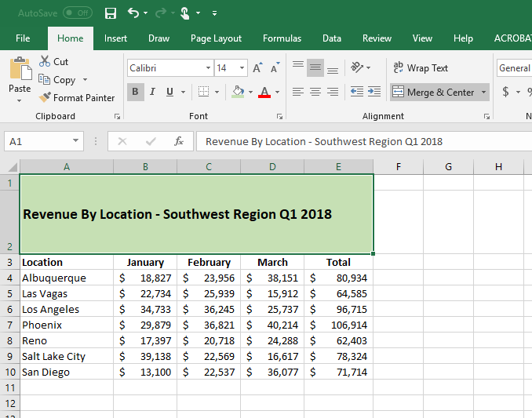532x418 pixels.
Task: Switch to the View tab
Action: tap(422, 38)
